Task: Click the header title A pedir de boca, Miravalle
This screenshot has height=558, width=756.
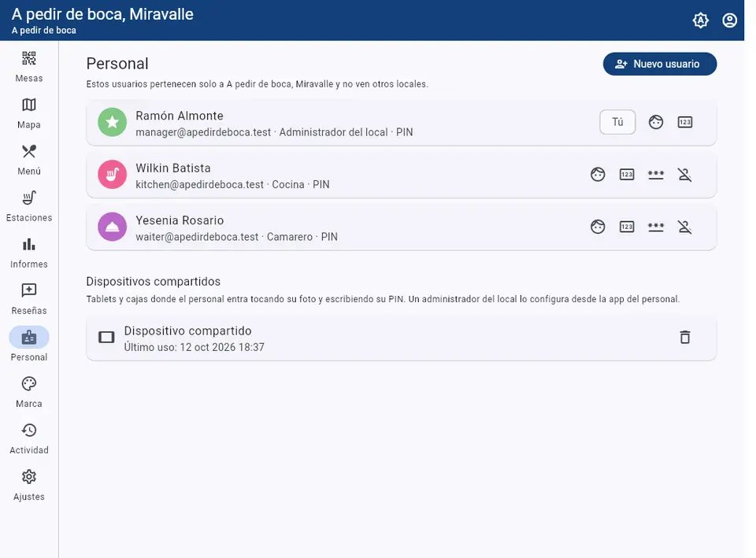Action: click(x=102, y=14)
